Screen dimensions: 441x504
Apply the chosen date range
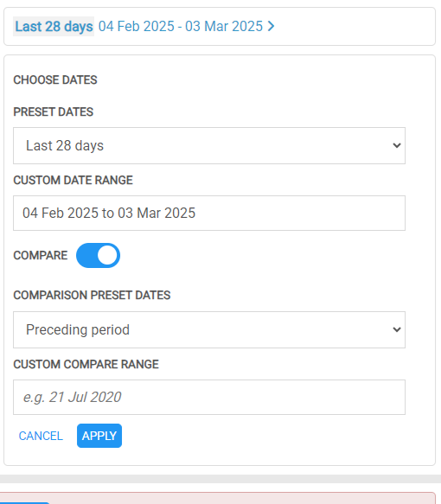point(99,436)
